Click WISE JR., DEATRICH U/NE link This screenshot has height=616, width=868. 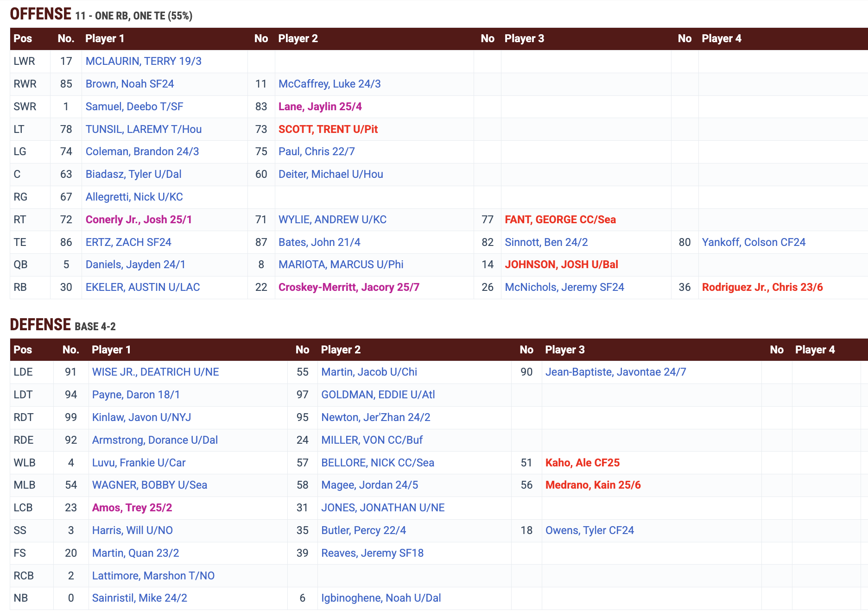pyautogui.click(x=155, y=372)
